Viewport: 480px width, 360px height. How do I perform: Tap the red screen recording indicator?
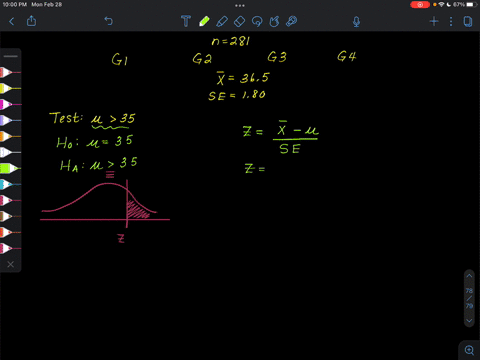pyautogui.click(x=420, y=5)
